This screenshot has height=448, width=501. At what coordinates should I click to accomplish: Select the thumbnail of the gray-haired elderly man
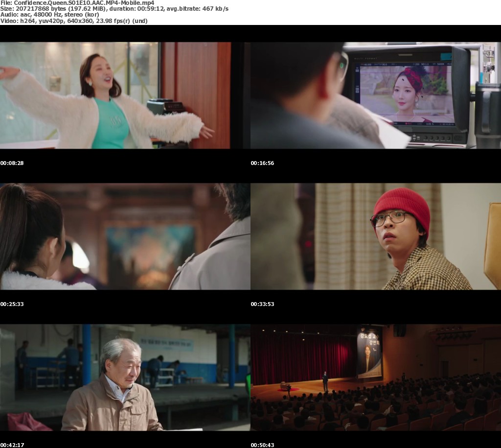click(125, 377)
